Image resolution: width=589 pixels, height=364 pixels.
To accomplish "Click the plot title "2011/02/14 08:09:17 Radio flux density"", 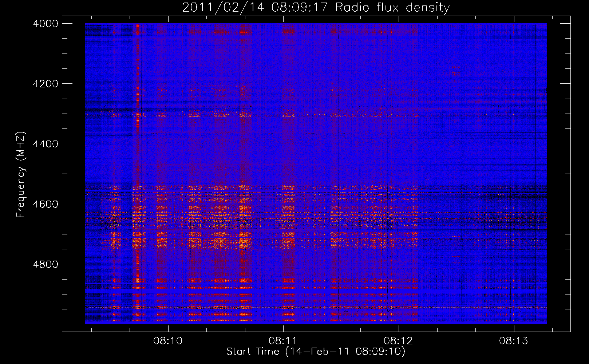I will point(316,7).
